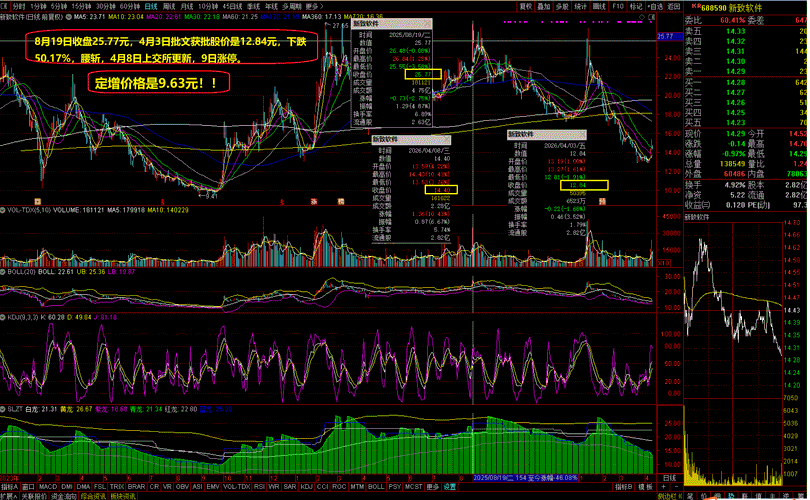Open 综合资讯 tab
Viewport: 810px width, 500px height.
[x=94, y=496]
